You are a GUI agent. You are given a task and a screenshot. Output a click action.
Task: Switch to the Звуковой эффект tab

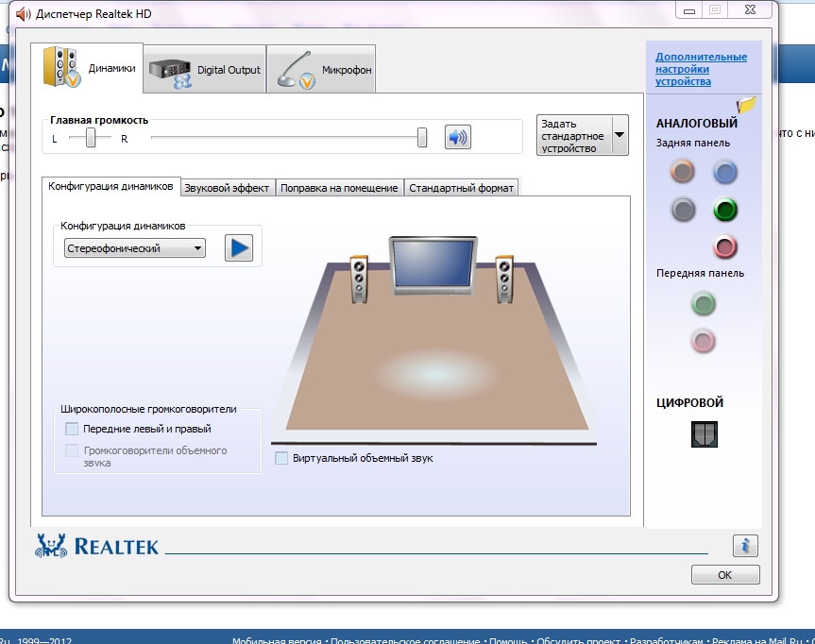(x=227, y=188)
